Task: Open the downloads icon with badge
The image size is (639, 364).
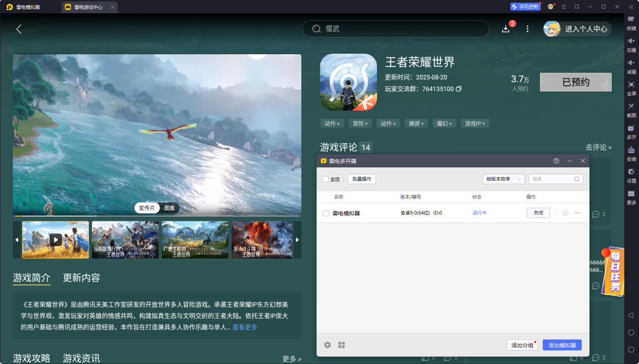Action: coord(506,29)
